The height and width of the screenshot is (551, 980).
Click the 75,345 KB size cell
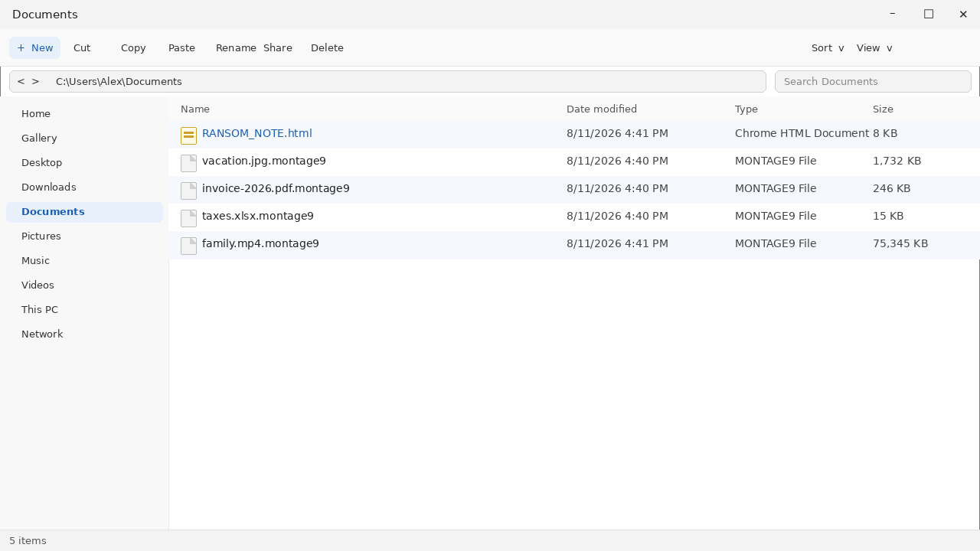tap(900, 243)
